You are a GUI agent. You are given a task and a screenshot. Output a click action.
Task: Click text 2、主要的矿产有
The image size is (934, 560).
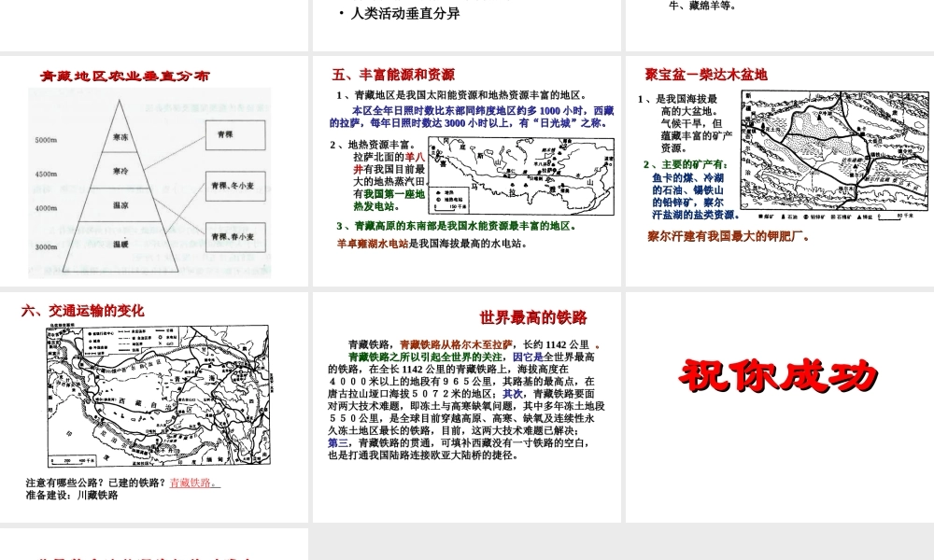click(x=685, y=164)
